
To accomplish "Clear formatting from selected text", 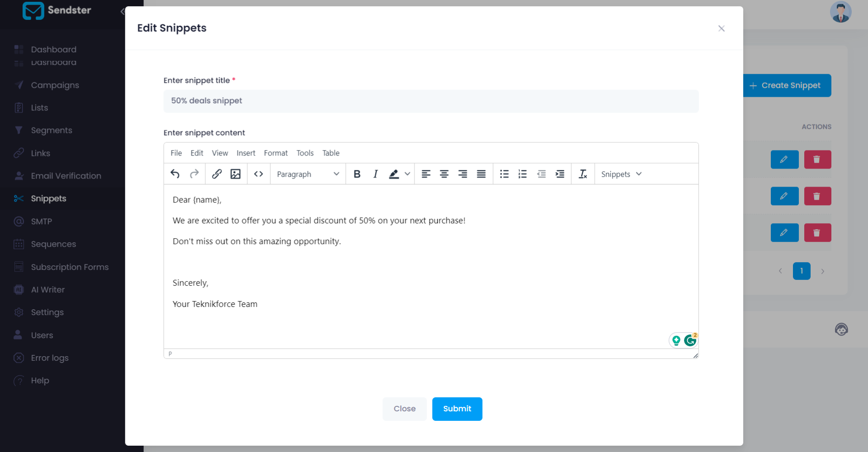I will 583,174.
